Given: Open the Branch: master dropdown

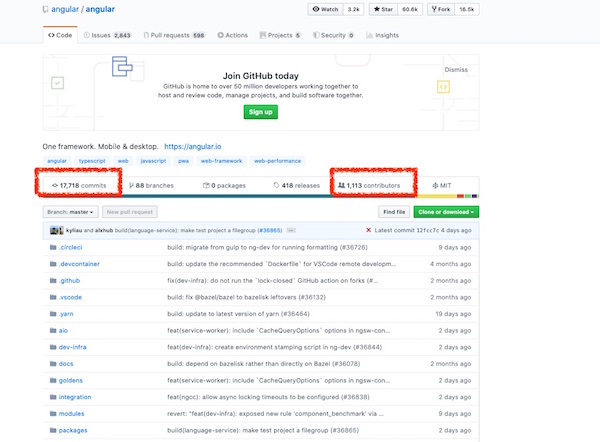Looking at the screenshot, I should (70, 212).
